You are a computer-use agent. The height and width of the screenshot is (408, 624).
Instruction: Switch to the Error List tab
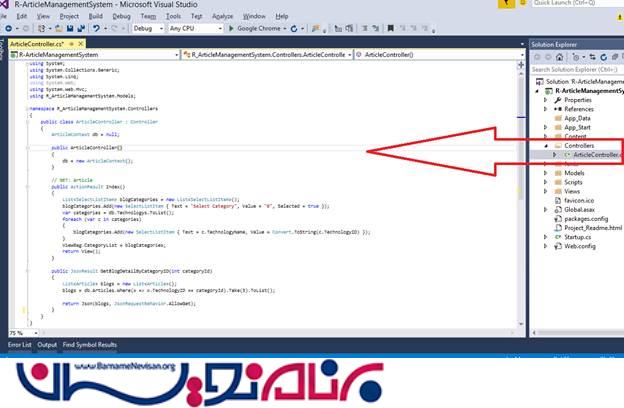(20, 345)
